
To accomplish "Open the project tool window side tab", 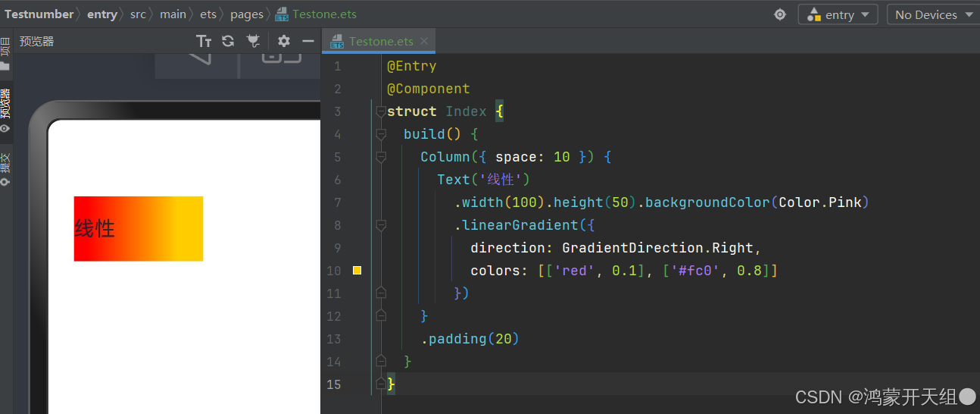I will 5,53.
